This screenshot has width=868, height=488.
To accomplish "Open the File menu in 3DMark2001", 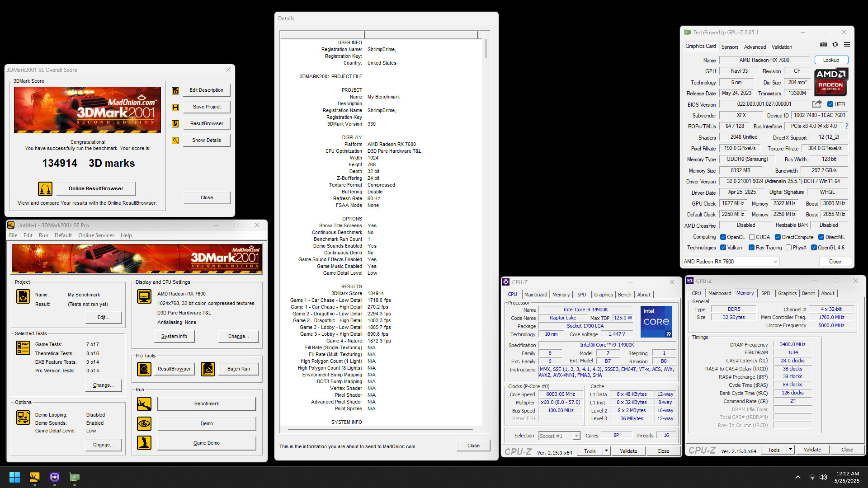I will coord(13,235).
